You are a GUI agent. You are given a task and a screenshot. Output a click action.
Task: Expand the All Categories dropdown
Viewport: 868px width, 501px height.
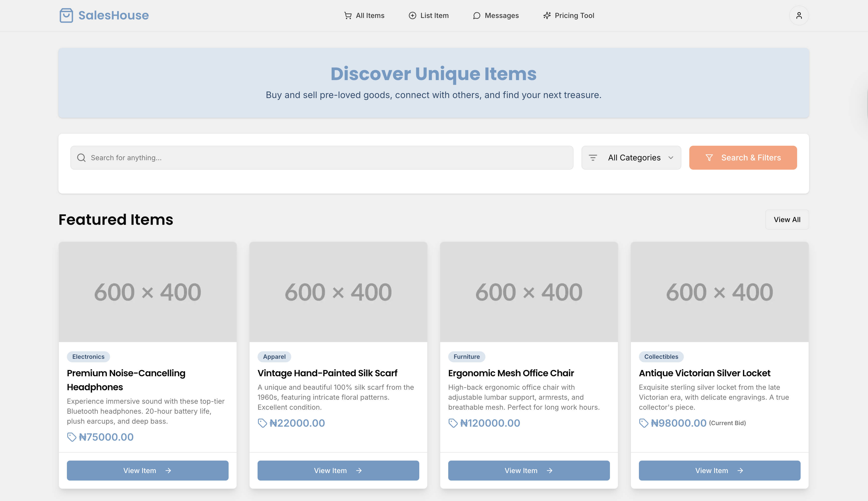point(634,158)
